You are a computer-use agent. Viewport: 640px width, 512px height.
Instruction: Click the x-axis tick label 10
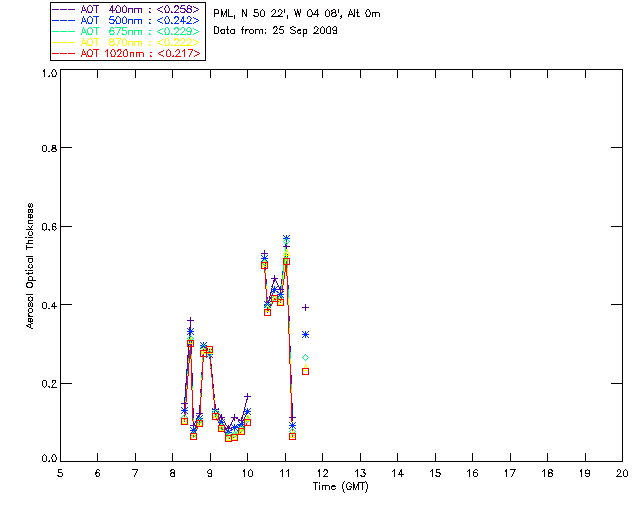[x=247, y=473]
